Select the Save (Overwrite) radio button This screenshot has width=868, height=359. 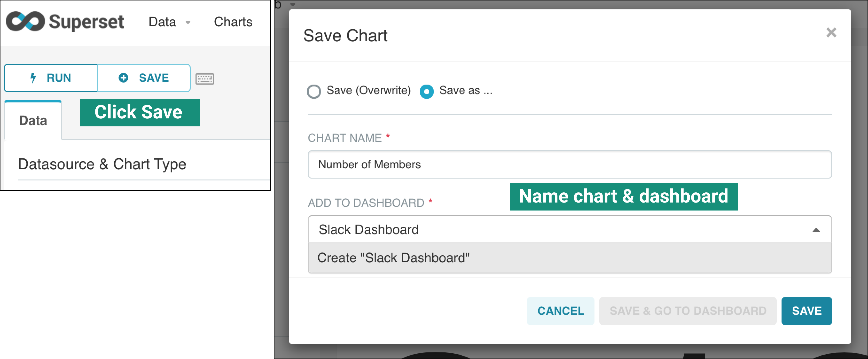313,91
